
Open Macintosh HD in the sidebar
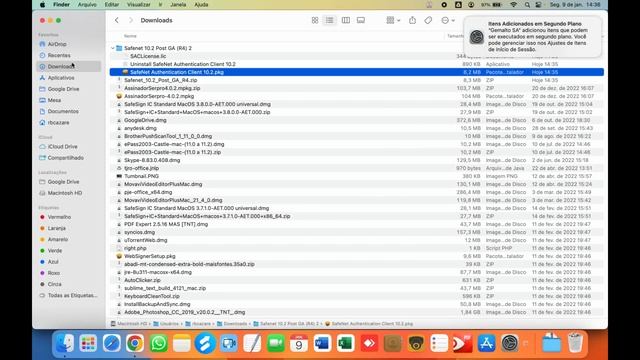tap(64, 193)
